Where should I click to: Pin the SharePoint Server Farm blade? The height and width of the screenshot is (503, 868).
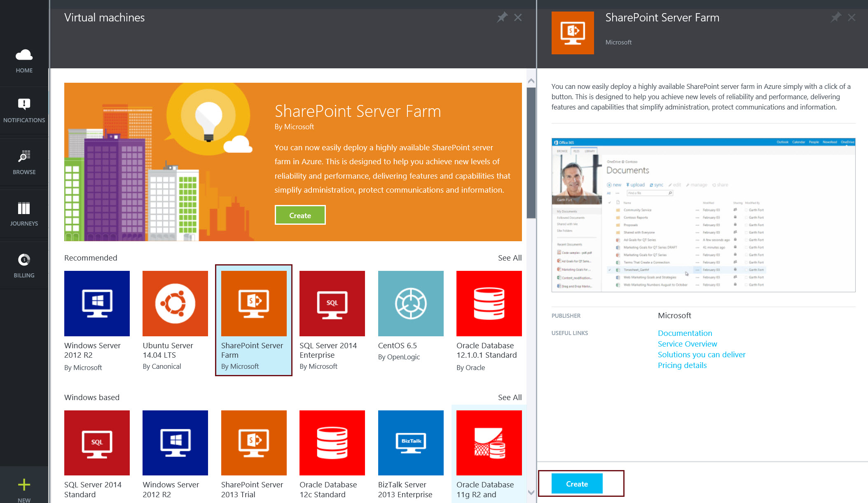coord(836,17)
